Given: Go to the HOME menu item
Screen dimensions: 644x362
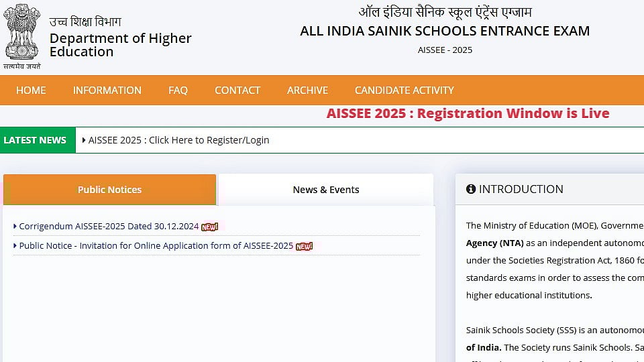Looking at the screenshot, I should coord(31,90).
